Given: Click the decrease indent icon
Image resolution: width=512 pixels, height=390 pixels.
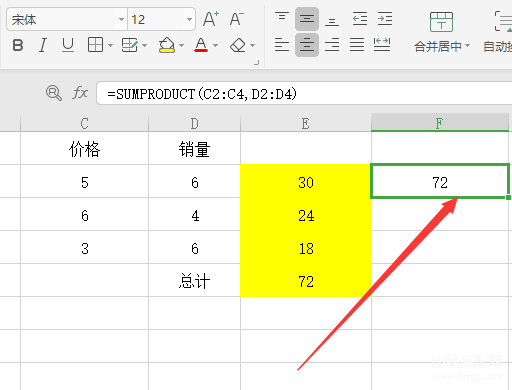Looking at the screenshot, I should point(360,19).
